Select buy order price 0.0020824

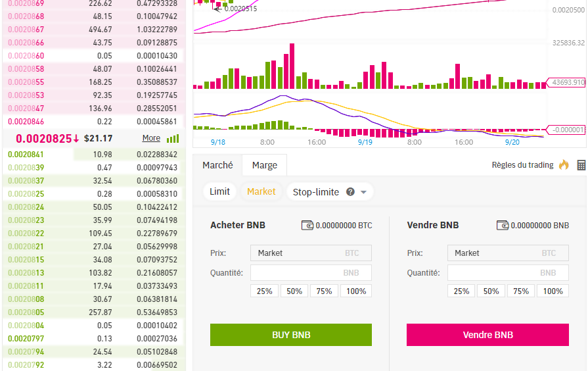[26, 207]
